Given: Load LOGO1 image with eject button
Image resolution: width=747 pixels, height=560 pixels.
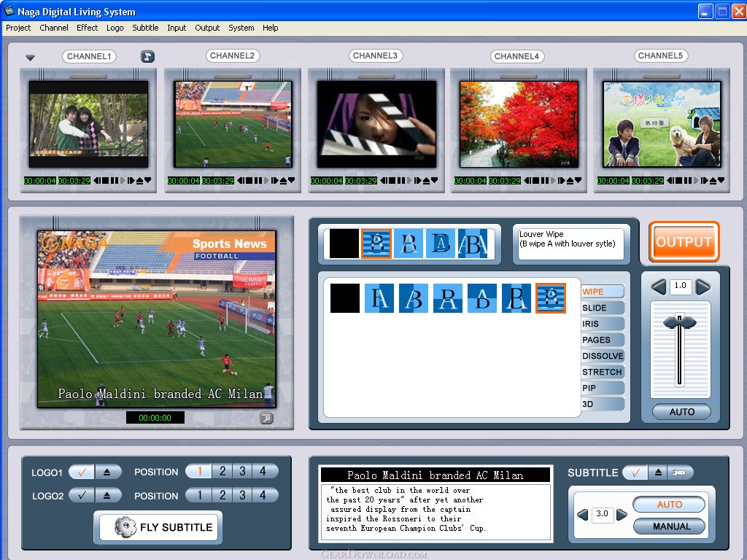Looking at the screenshot, I should [x=107, y=472].
